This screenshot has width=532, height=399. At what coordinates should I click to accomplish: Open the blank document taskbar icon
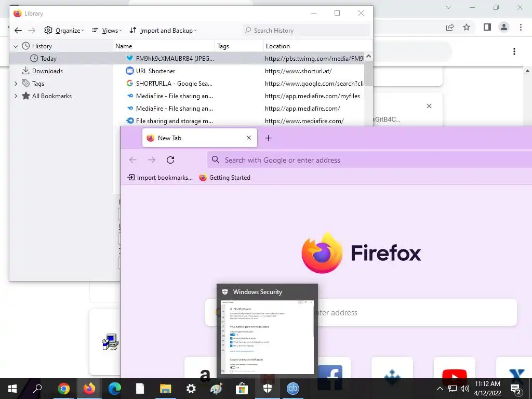tap(140, 389)
